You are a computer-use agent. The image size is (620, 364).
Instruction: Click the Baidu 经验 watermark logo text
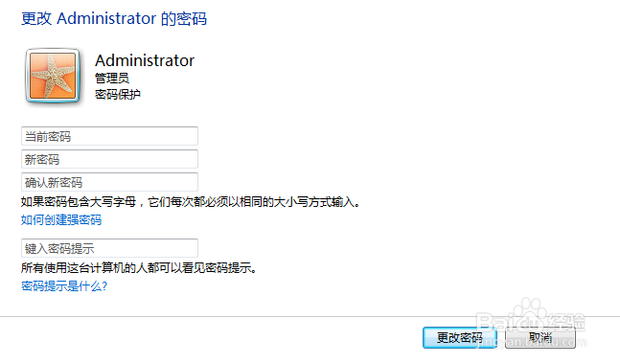[531, 321]
